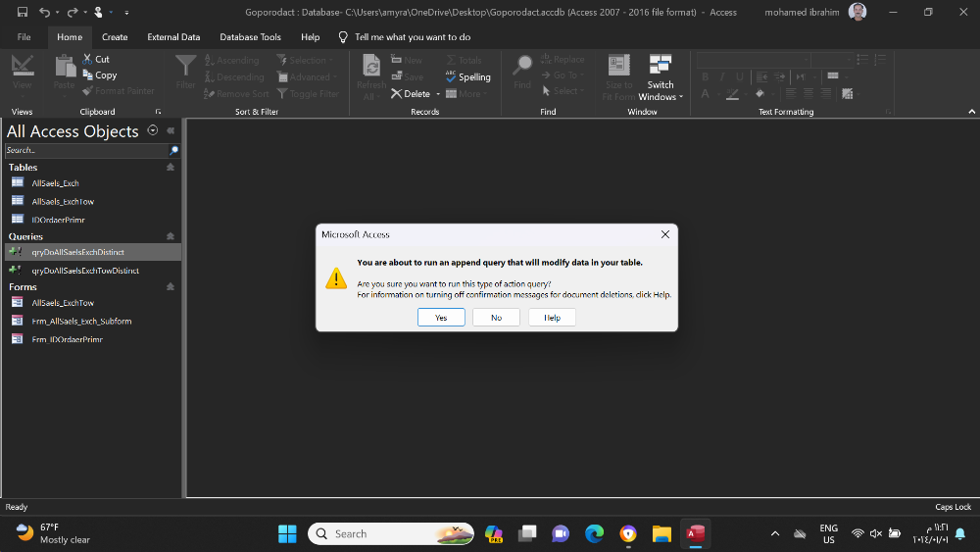The height and width of the screenshot is (552, 980).
Task: Click the mohamed ibrahim account picture
Action: pyautogui.click(x=857, y=12)
